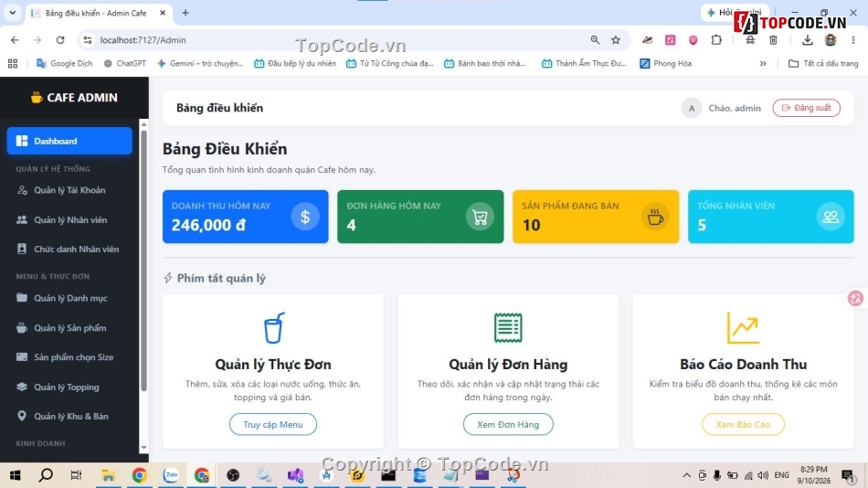Click the chart icon above Báo Cáo Doanh Thu
This screenshot has width=868, height=488.
click(x=743, y=328)
